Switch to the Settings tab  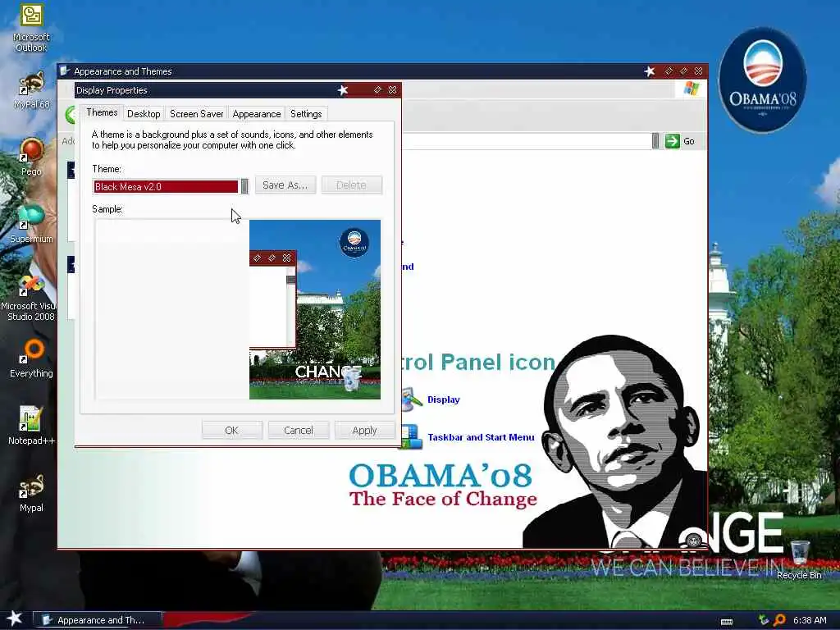click(306, 114)
